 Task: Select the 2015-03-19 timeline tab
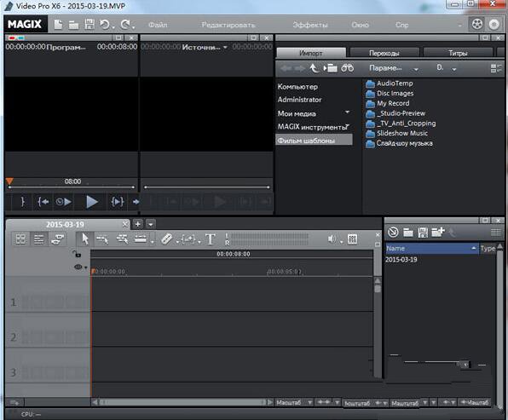(x=65, y=224)
